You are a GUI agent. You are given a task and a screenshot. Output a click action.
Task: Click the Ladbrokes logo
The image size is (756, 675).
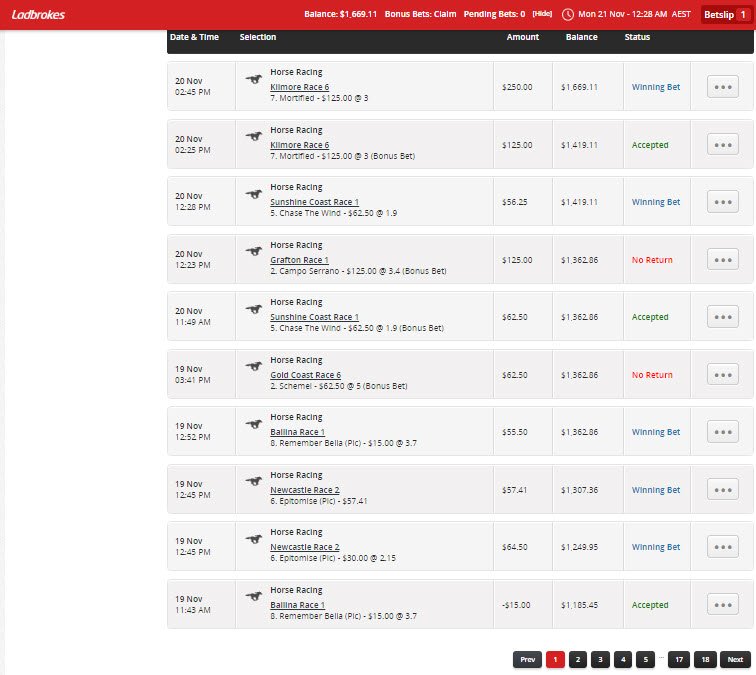[38, 14]
